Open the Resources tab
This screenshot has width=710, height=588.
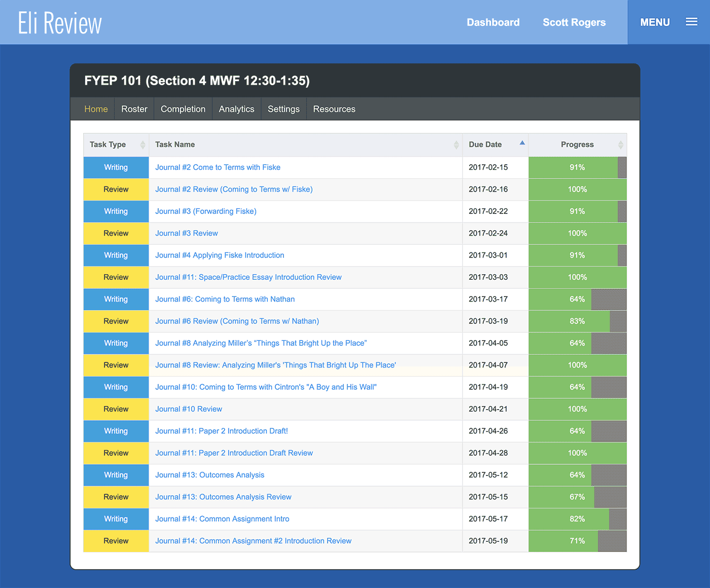[x=334, y=109]
